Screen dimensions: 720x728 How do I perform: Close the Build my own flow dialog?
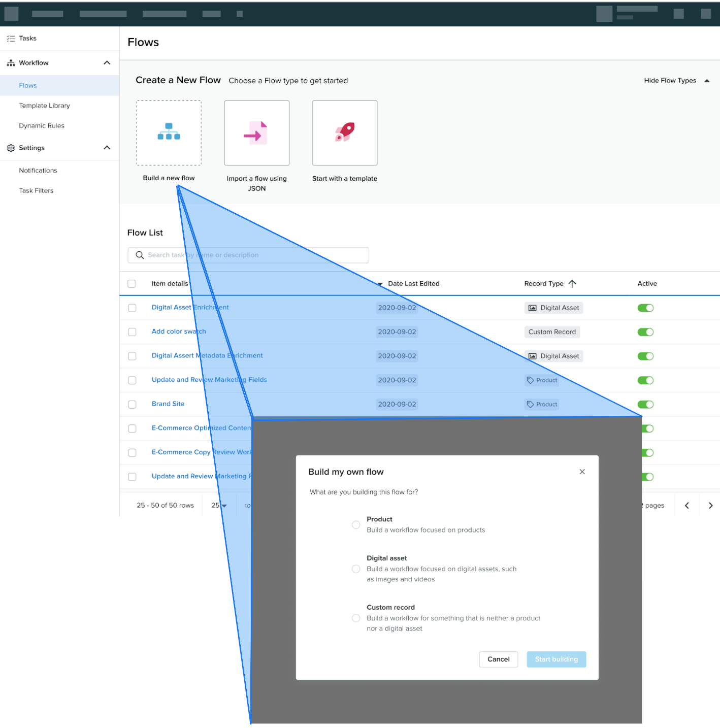[582, 472]
